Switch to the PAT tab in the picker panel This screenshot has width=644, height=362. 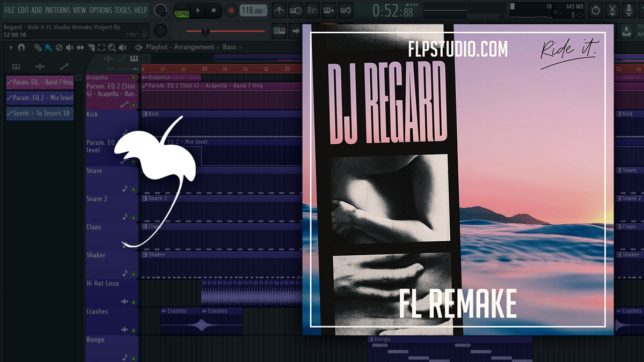point(136,69)
